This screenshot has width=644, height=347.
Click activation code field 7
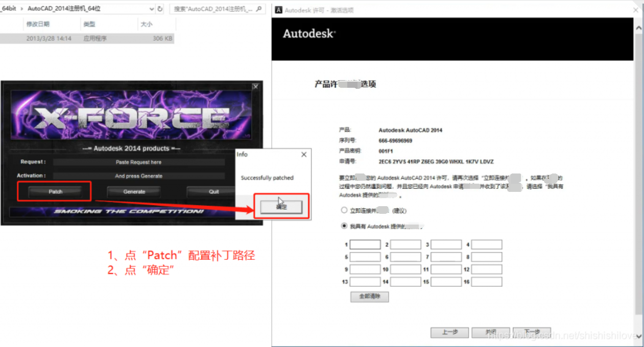tap(446, 257)
